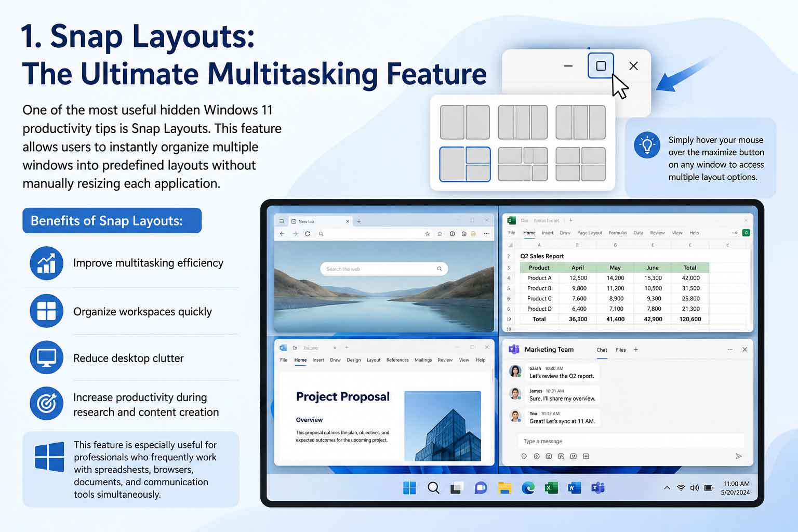Open the Word Layout tab
Viewport: 798px width, 532px height.
click(x=374, y=360)
